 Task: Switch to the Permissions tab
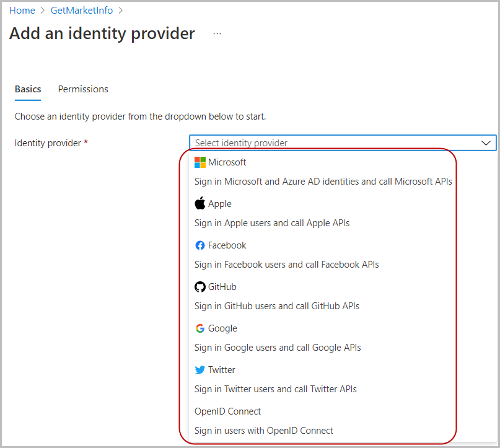(x=83, y=89)
